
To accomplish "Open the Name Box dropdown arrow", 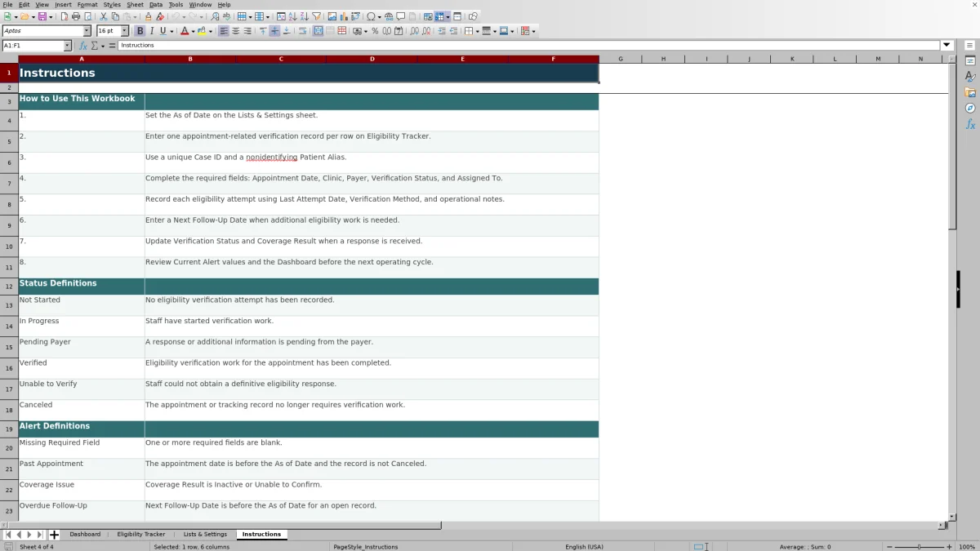I will [67, 46].
